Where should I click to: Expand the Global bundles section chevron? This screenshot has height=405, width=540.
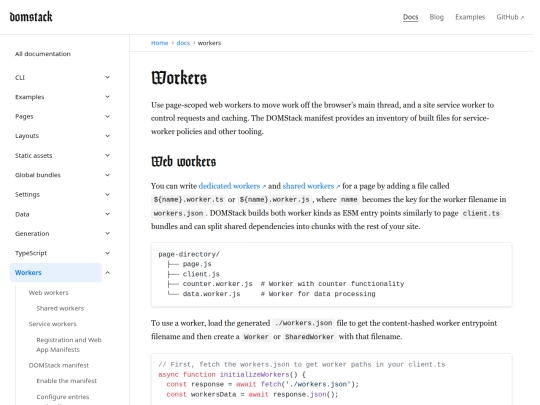(x=107, y=175)
